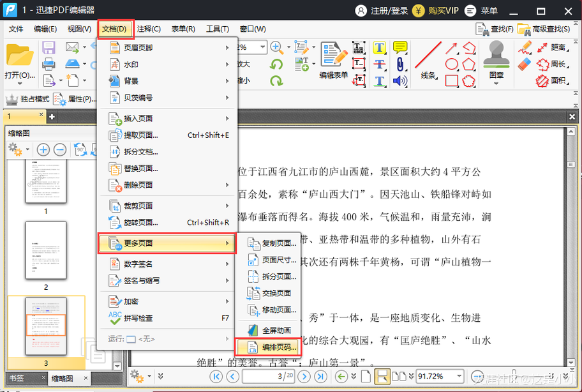Expand the 删除页面 submenu

pos(167,185)
